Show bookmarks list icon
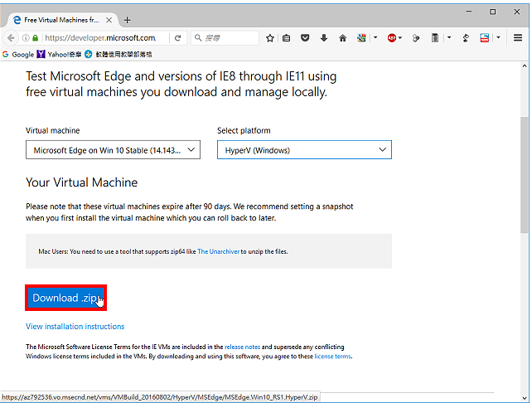The image size is (532, 403). (287, 38)
